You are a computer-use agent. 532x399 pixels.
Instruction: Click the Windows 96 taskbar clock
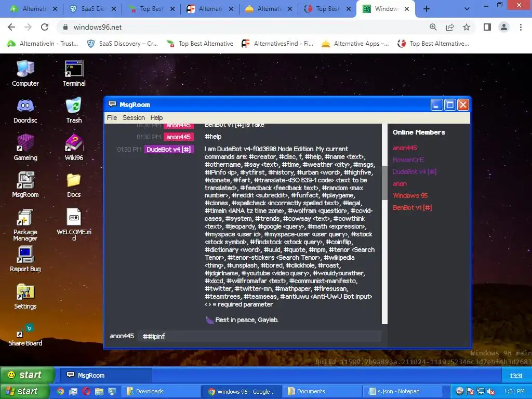pos(516,376)
